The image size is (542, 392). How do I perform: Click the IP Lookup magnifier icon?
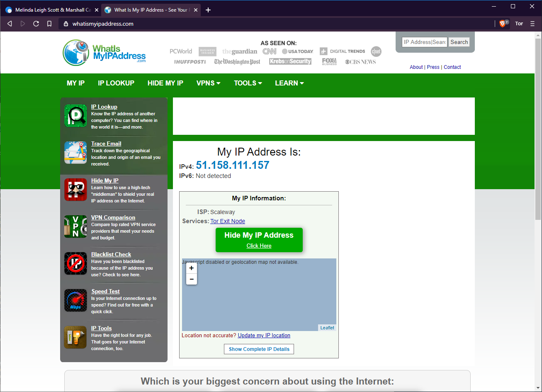click(x=75, y=116)
